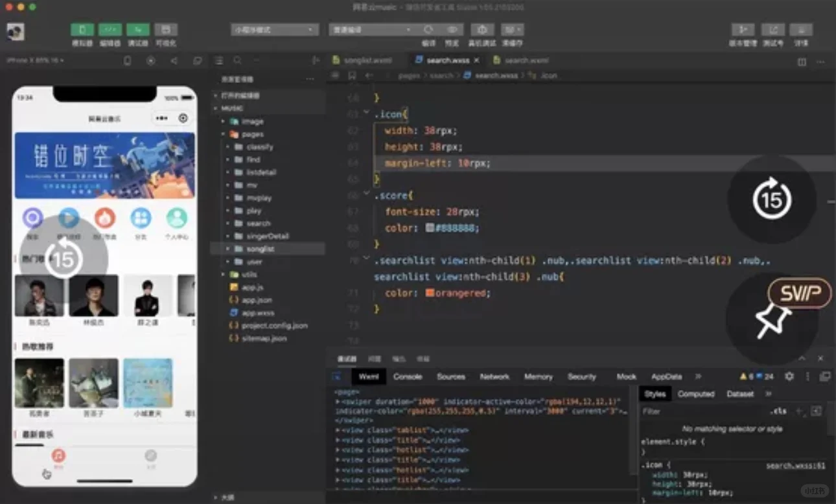Toggle the 调试器 debugger panel button
This screenshot has height=504, width=836.
click(x=137, y=30)
